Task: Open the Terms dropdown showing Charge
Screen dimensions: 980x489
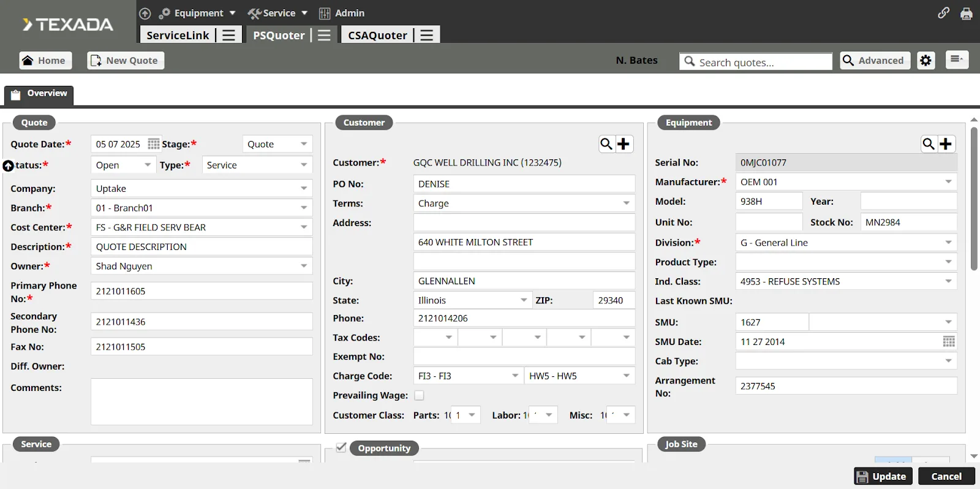Action: point(524,203)
